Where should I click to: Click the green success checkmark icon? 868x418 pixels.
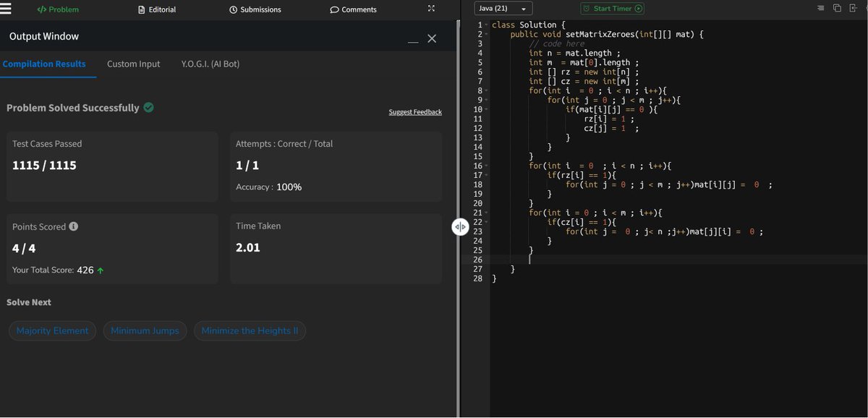[148, 107]
